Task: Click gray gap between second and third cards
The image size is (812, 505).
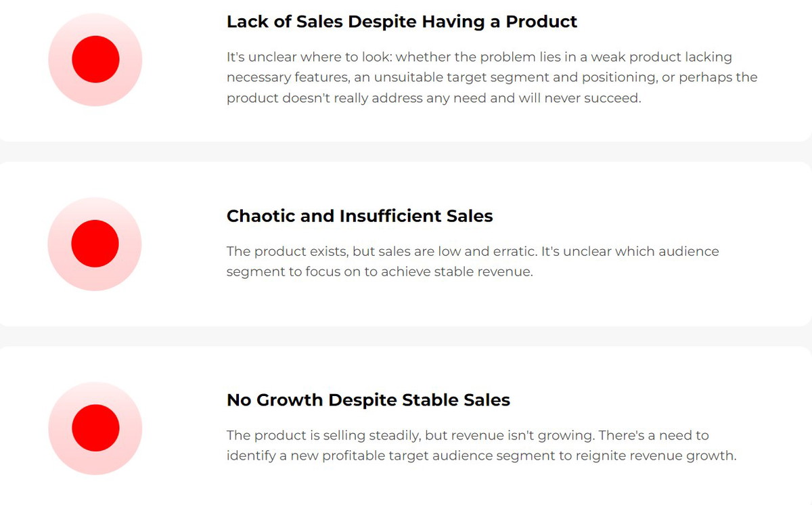Action: 406,336
